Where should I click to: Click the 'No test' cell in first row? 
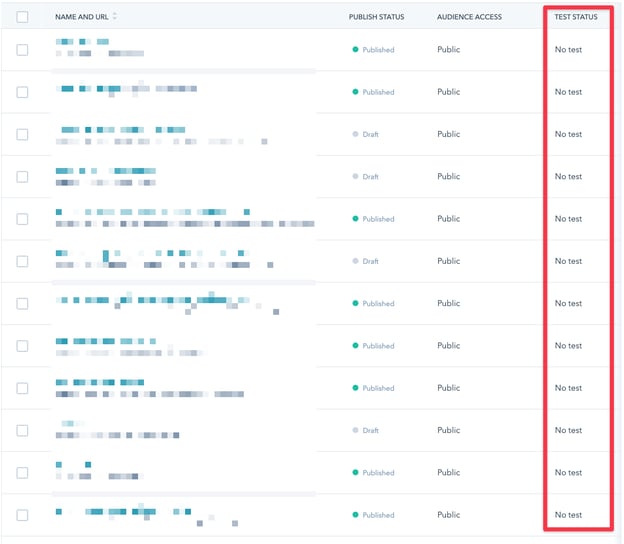pyautogui.click(x=568, y=50)
